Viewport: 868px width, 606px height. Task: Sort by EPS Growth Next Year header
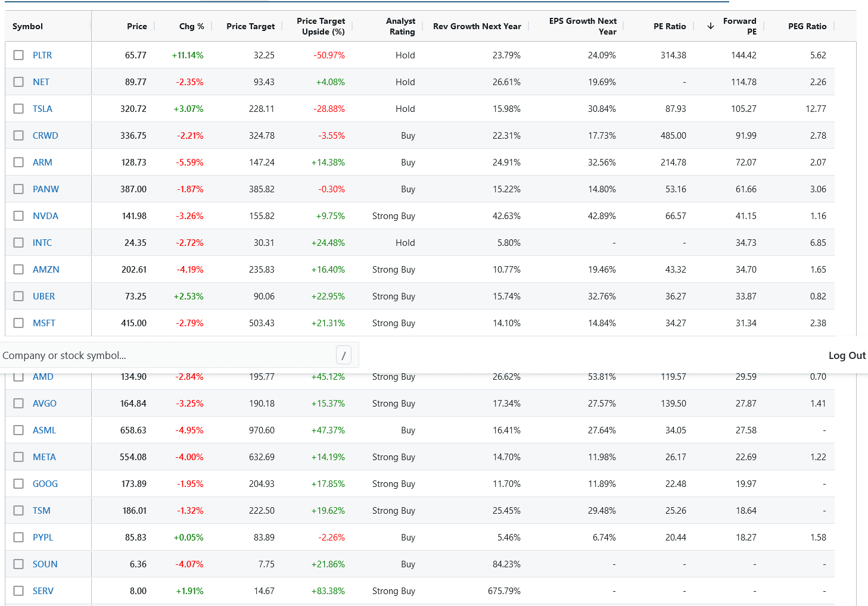click(x=583, y=26)
